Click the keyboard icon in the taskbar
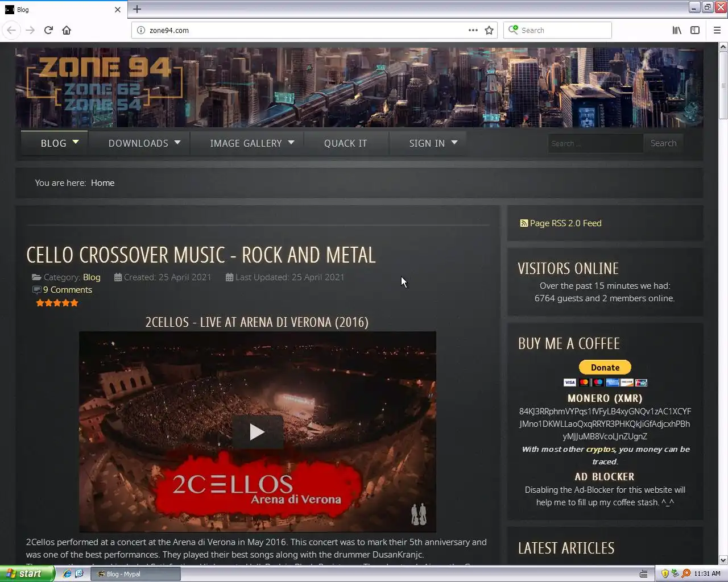The width and height of the screenshot is (728, 582). click(644, 574)
